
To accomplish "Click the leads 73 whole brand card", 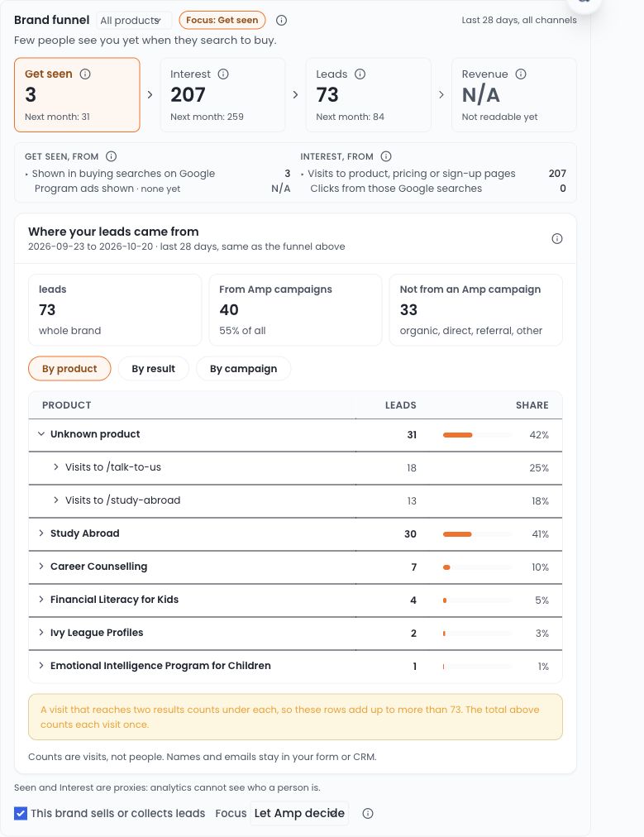I will (115, 310).
